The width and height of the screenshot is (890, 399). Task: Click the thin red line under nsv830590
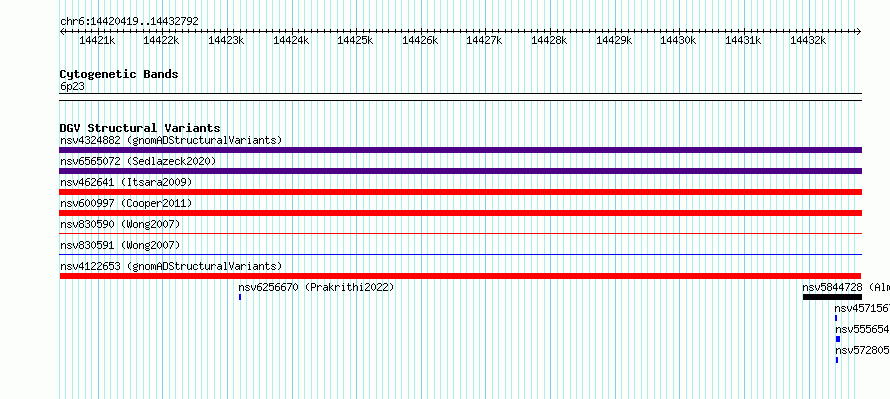[x=460, y=233]
